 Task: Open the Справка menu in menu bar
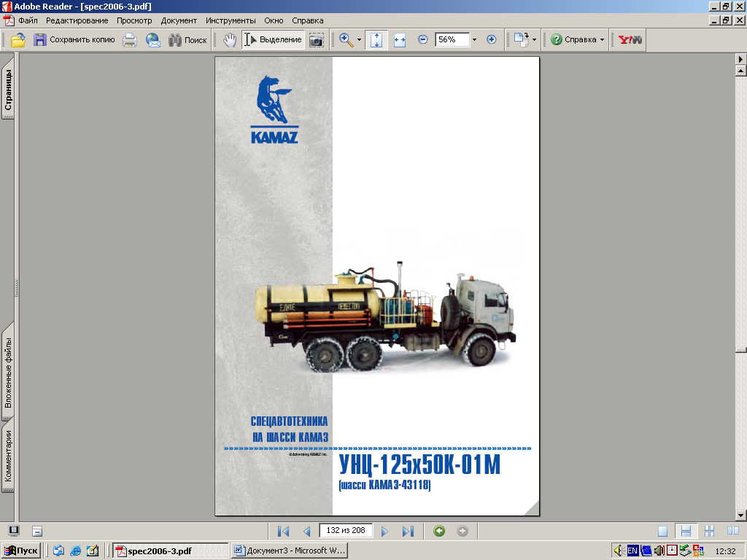pyautogui.click(x=308, y=20)
